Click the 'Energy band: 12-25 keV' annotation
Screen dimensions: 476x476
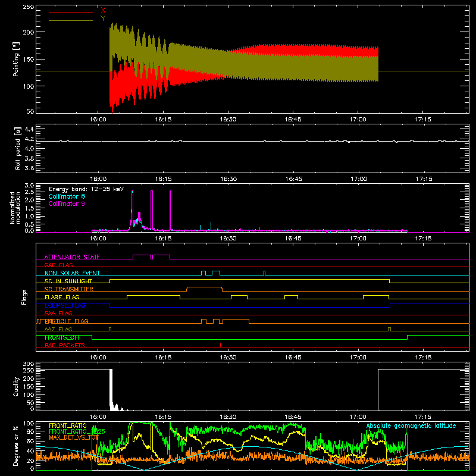[86, 189]
